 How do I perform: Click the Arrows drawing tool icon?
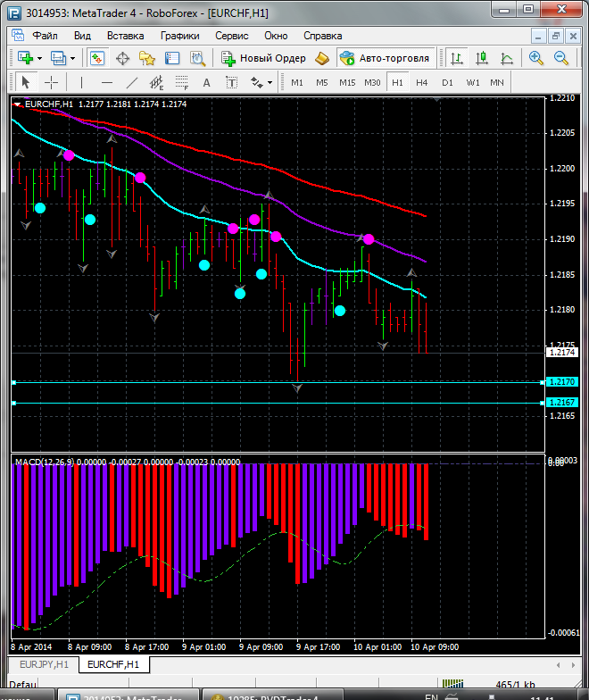[257, 82]
